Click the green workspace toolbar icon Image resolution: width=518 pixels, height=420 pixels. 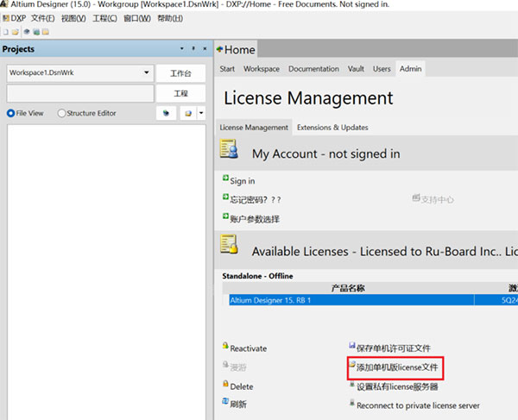[x=36, y=32]
